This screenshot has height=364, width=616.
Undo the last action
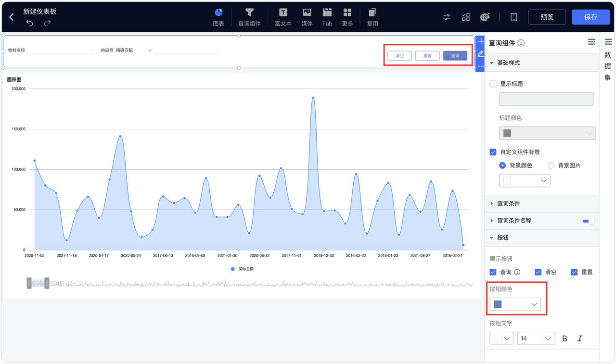[x=30, y=23]
